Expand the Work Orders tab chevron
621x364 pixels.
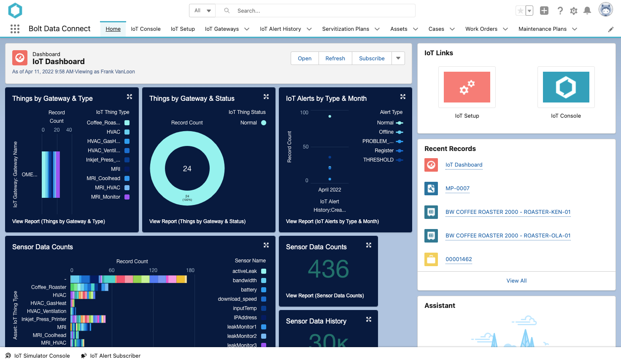(x=505, y=29)
